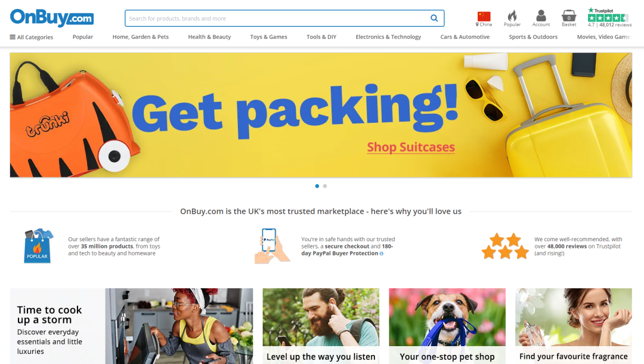Open 'Level up the way you listen' tile
Image resolution: width=644 pixels, height=364 pixels.
click(x=321, y=326)
